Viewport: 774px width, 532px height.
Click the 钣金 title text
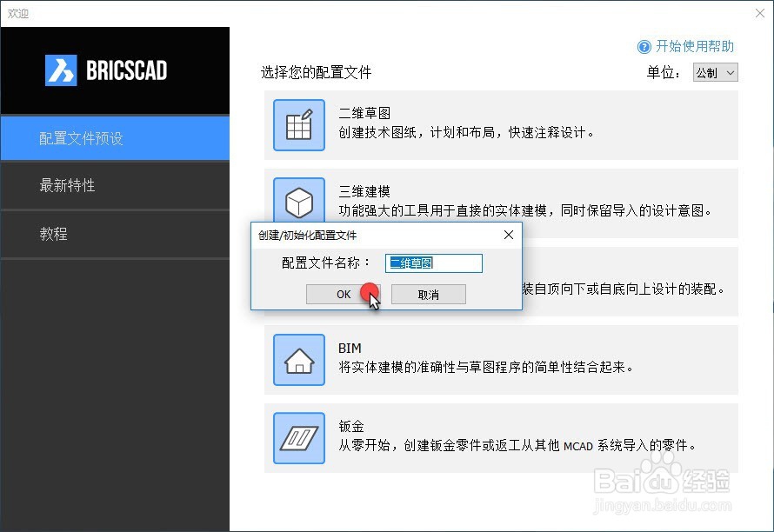coord(351,426)
